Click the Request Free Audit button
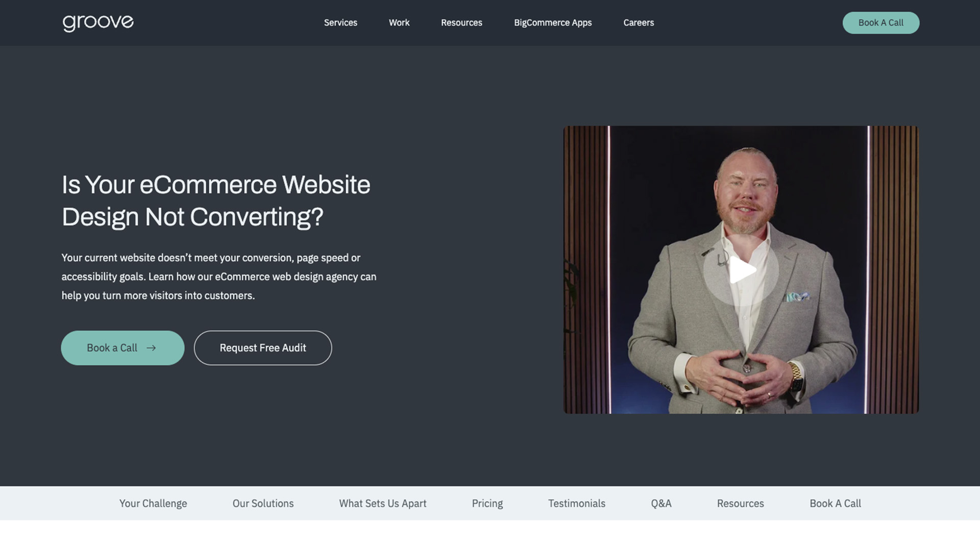Image resolution: width=980 pixels, height=551 pixels. coord(263,348)
